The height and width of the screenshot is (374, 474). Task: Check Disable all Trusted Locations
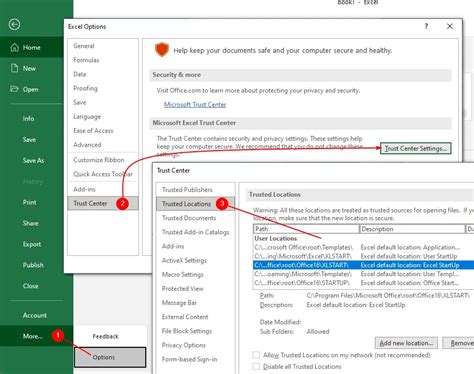coord(256,366)
